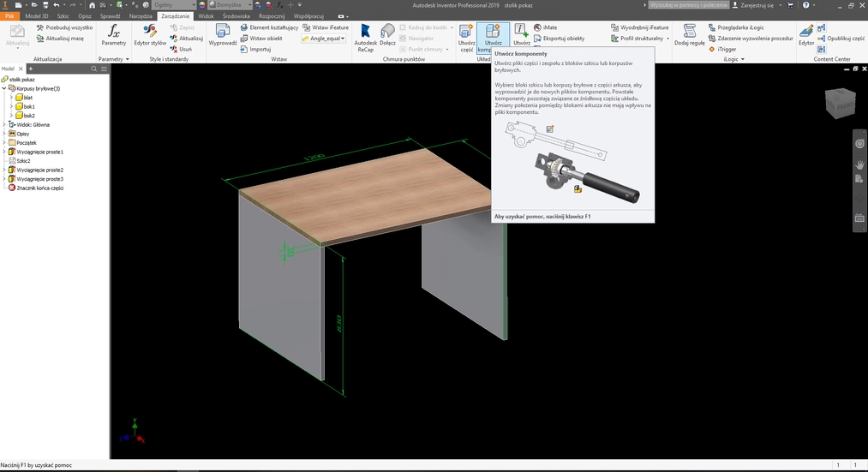Expand the iLogic panel dropdown arrow
Screen dimensions: 868x472
tap(742, 59)
